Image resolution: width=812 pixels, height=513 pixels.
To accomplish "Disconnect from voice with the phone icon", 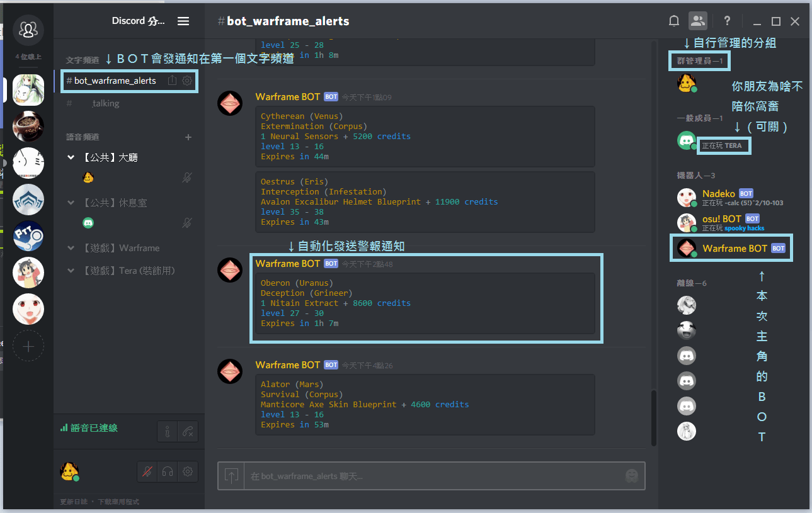I will (188, 431).
